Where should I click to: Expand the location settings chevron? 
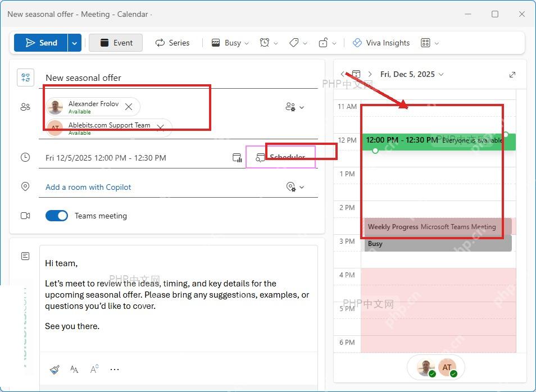[302, 187]
